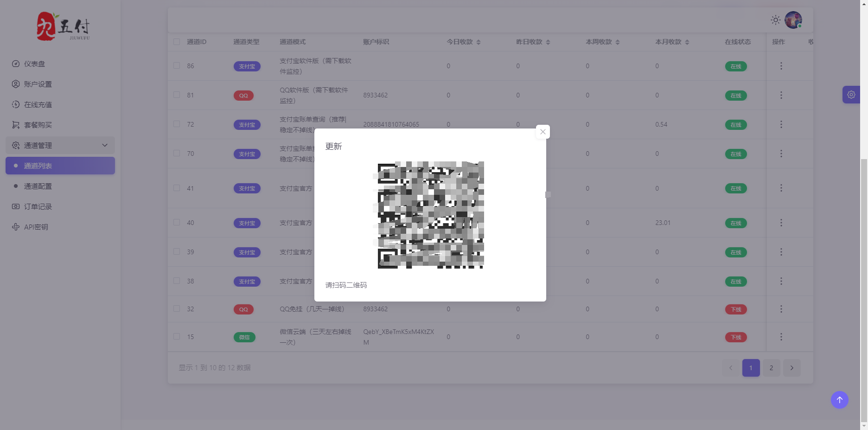Viewport: 868px width, 430px height.
Task: Select the 通道列表 submenu item
Action: 60,166
